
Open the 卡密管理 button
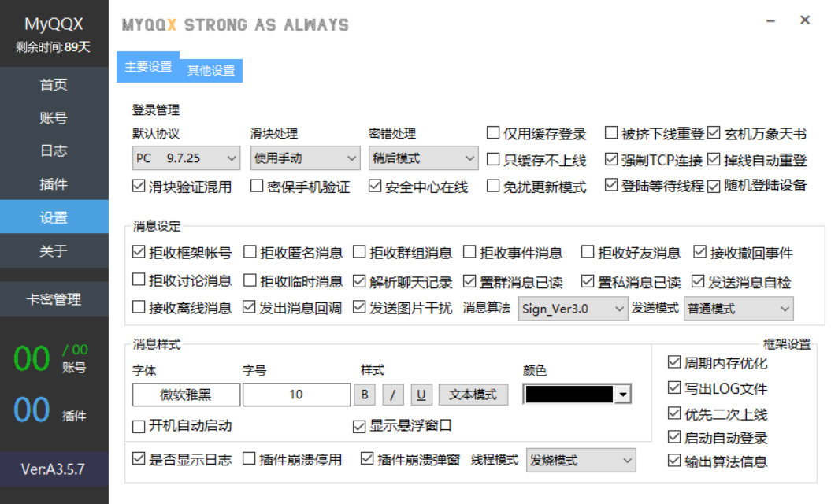click(54, 299)
